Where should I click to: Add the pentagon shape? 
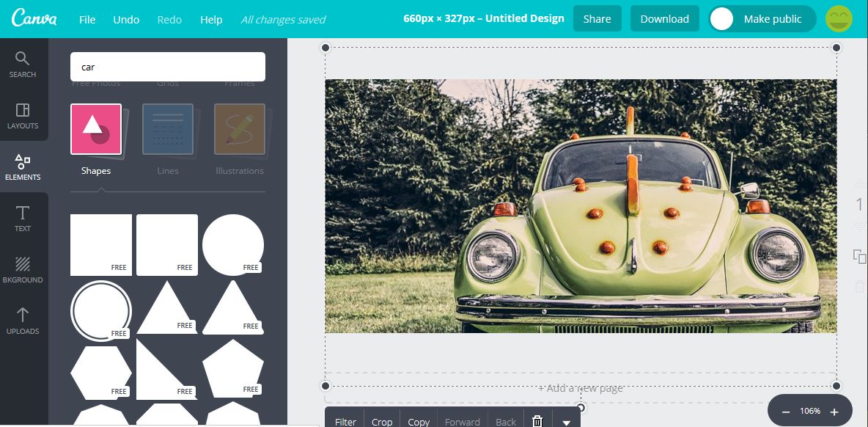[x=233, y=369]
